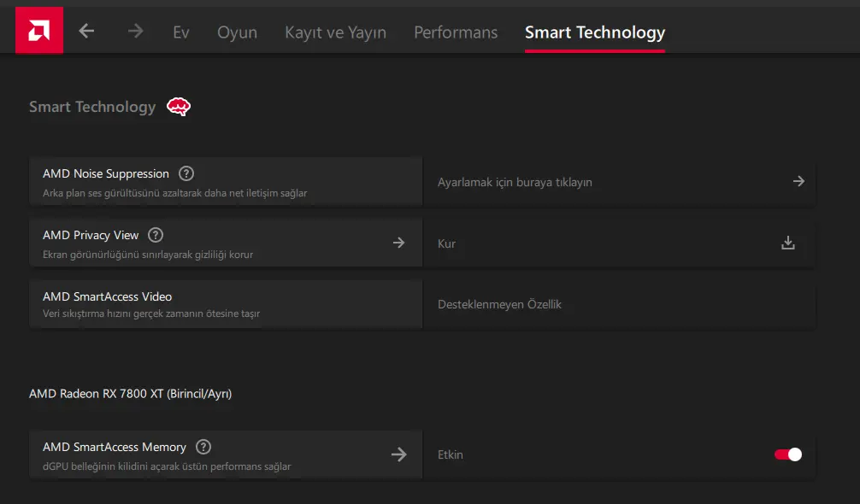Click 'Ekran görünürlüğünü sınırlayarak gizliliği korur' description

point(148,255)
